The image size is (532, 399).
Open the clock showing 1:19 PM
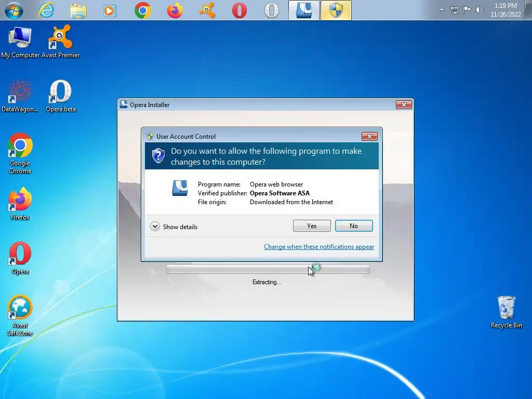pos(506,10)
